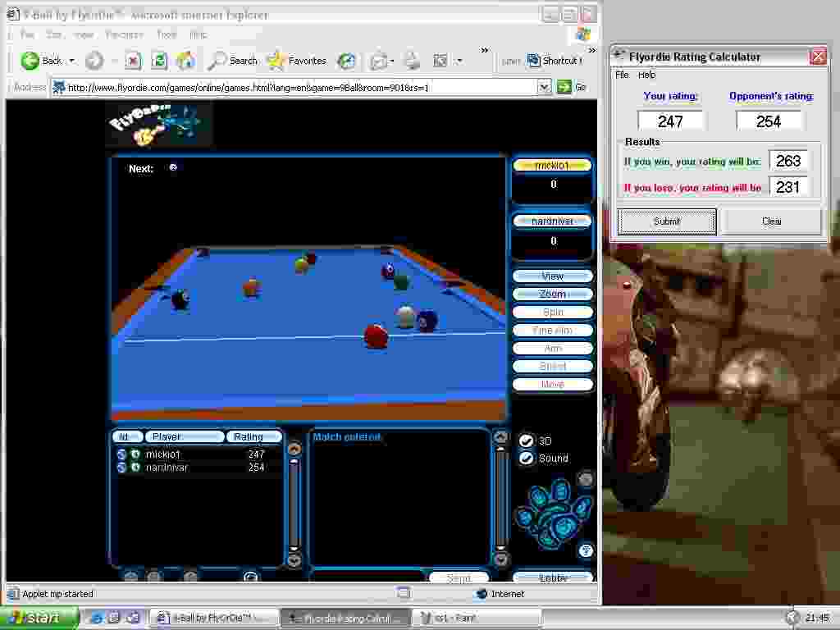This screenshot has width=840, height=630.
Task: Toggle the Sound checkbox
Action: 526,459
